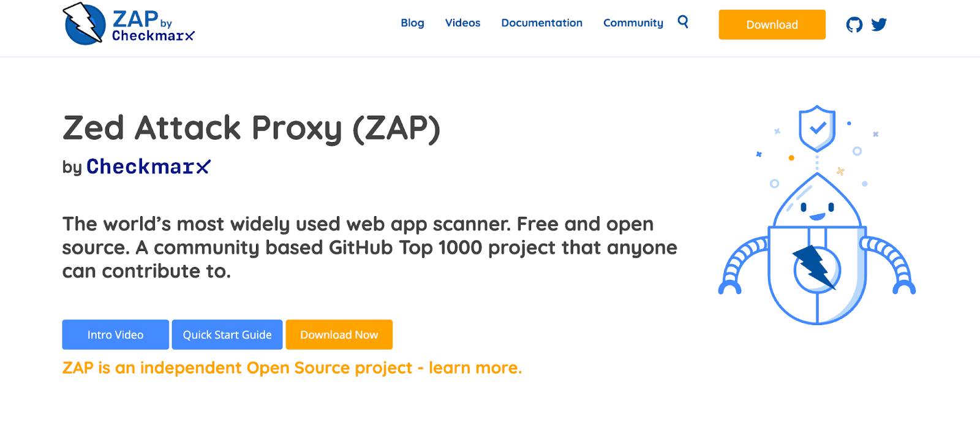Visit the ZAP GitHub repository icon
This screenshot has width=980, height=428.
[x=854, y=24]
